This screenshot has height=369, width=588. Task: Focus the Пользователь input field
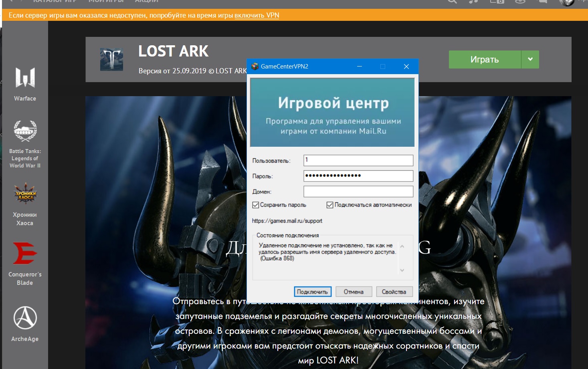358,160
